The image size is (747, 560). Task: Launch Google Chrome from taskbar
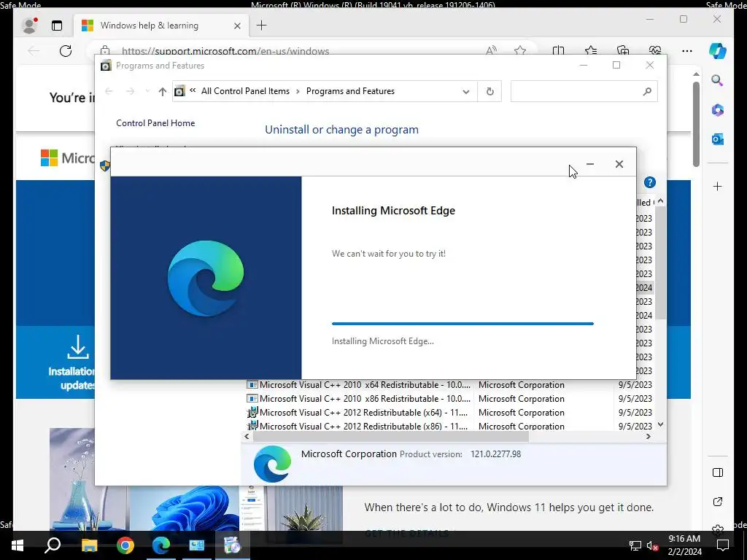(x=125, y=545)
